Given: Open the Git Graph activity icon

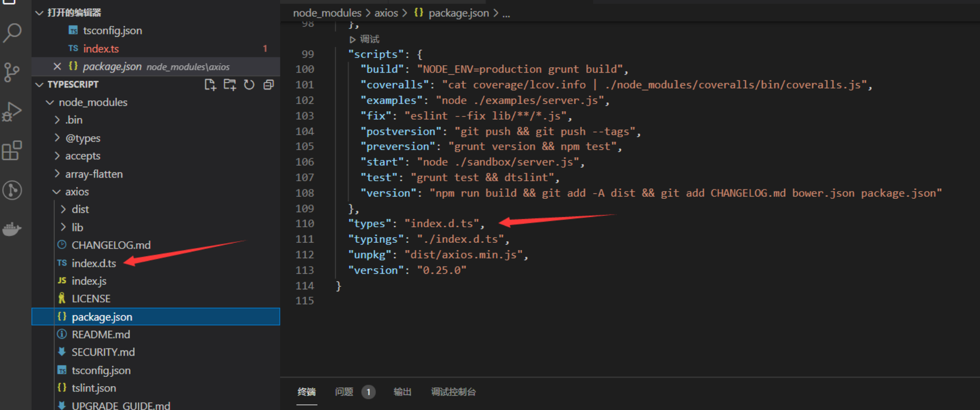Looking at the screenshot, I should [12, 190].
